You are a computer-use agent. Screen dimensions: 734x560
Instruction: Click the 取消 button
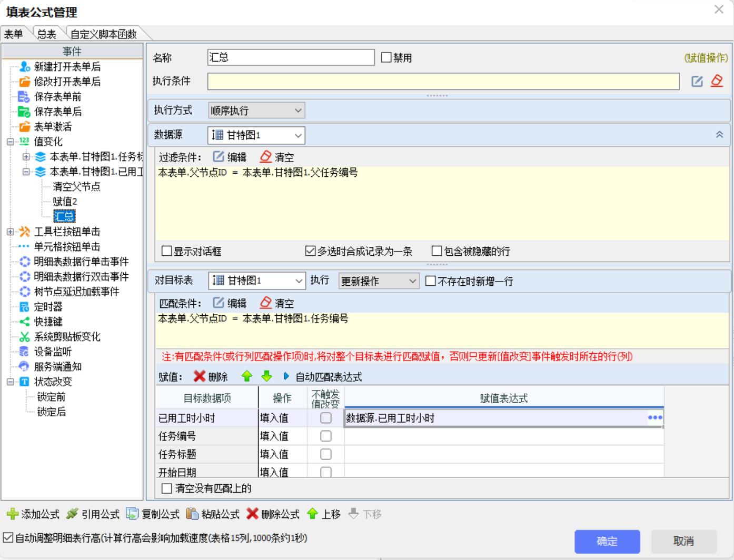pyautogui.click(x=683, y=541)
